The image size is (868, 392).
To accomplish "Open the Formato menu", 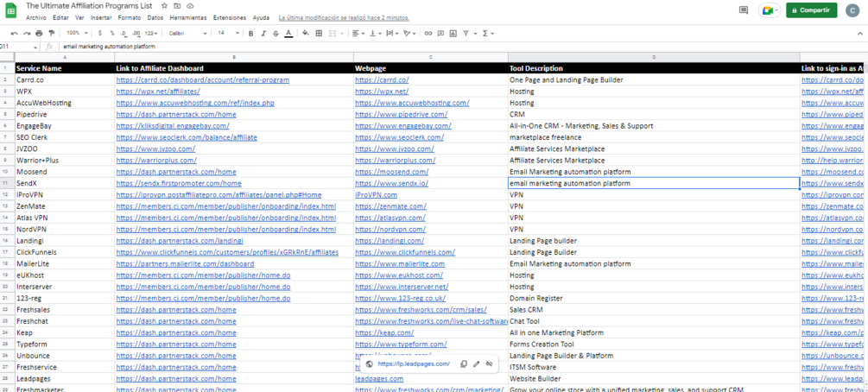I will [x=130, y=18].
